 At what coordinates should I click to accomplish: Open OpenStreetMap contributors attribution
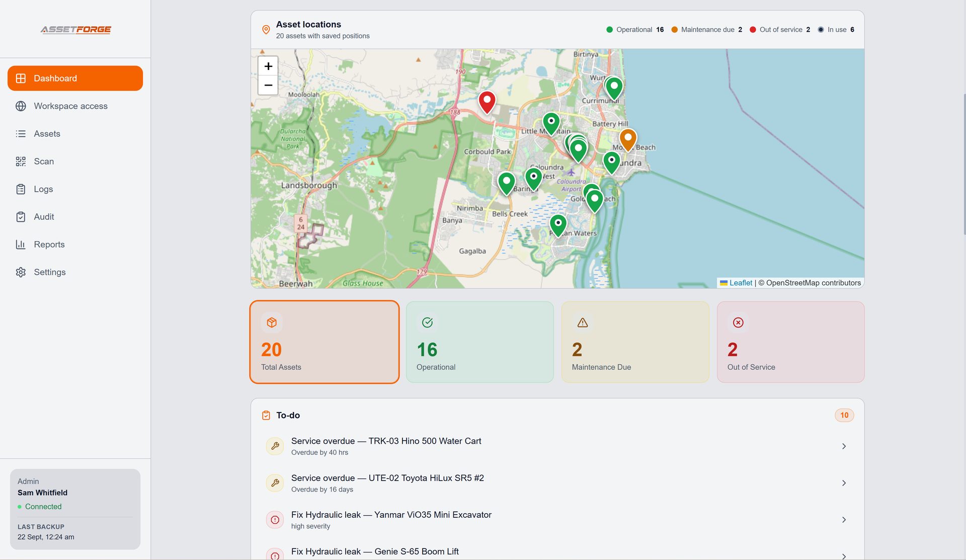813,283
